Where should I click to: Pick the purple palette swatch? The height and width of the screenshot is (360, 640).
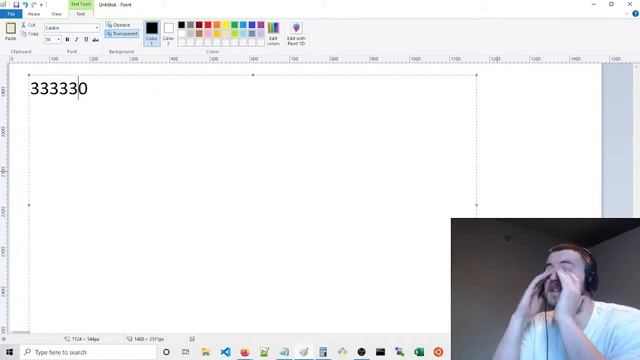click(261, 25)
